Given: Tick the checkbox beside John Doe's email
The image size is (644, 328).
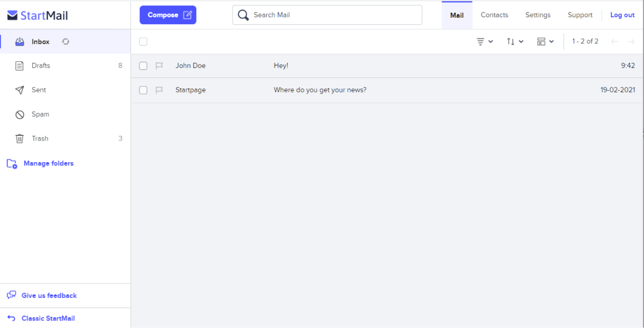Looking at the screenshot, I should 143,65.
